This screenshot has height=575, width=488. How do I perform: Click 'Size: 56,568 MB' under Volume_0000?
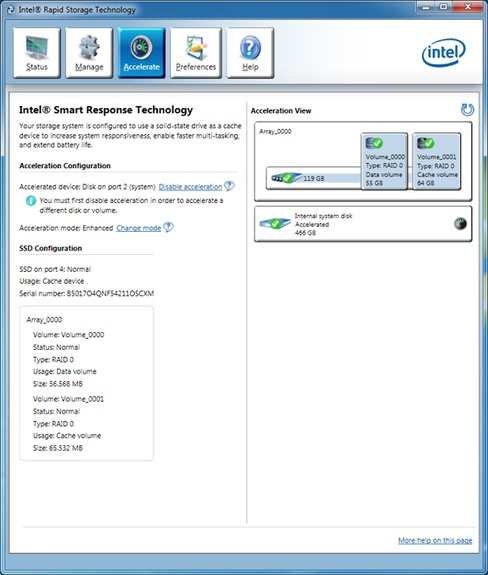click(58, 384)
